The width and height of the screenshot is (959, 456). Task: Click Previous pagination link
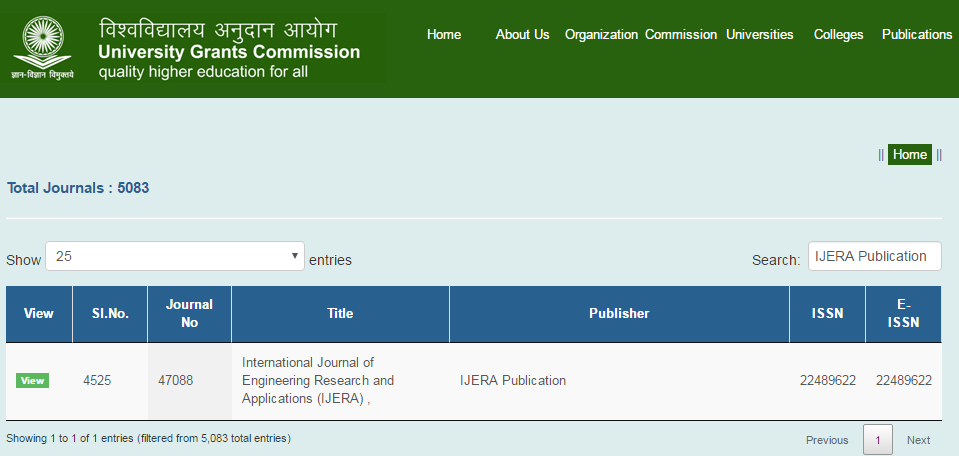[827, 440]
